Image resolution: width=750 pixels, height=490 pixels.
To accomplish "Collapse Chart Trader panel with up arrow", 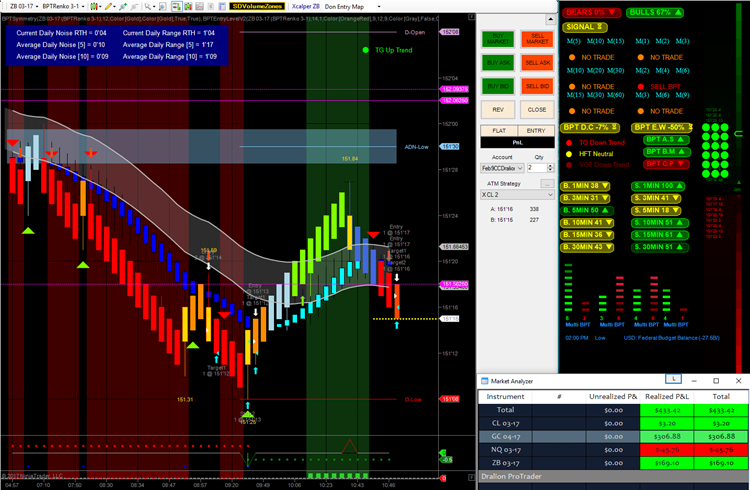I will click(x=550, y=19).
